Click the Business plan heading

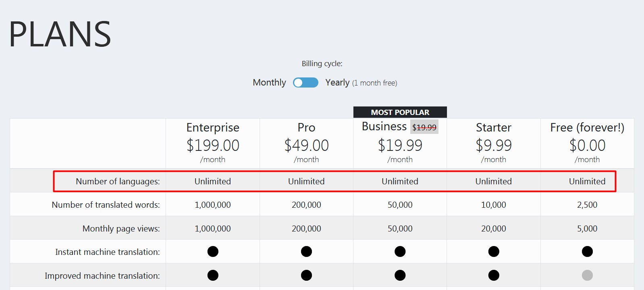[384, 126]
